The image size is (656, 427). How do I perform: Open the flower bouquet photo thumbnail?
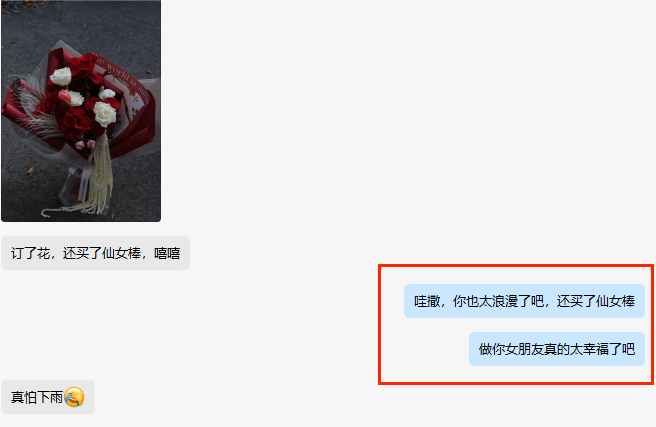(x=81, y=111)
